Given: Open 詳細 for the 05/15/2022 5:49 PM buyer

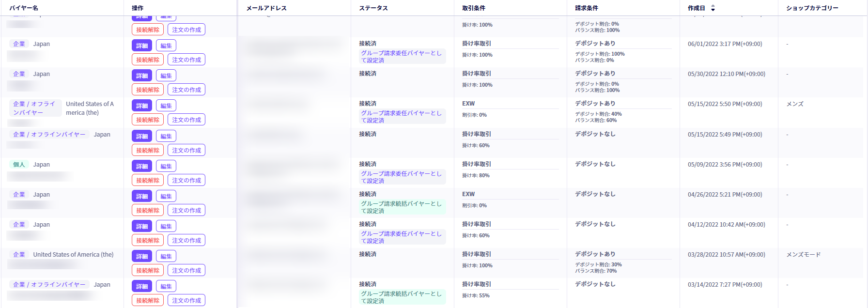Looking at the screenshot, I should [x=142, y=136].
